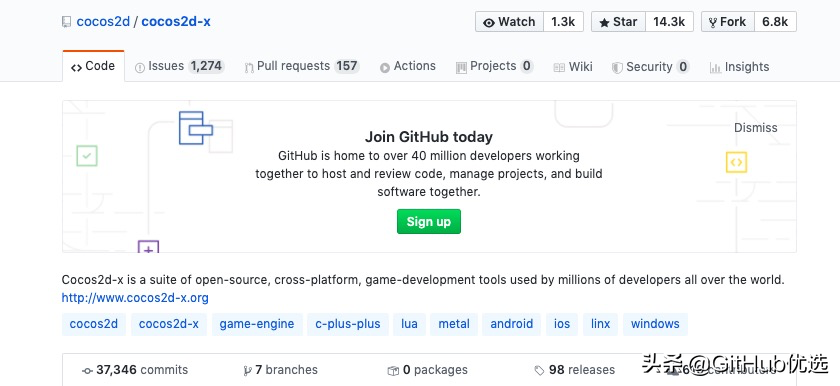Open the c-plus-plus topic tag
Screen dimensions: 840x386
(x=348, y=324)
